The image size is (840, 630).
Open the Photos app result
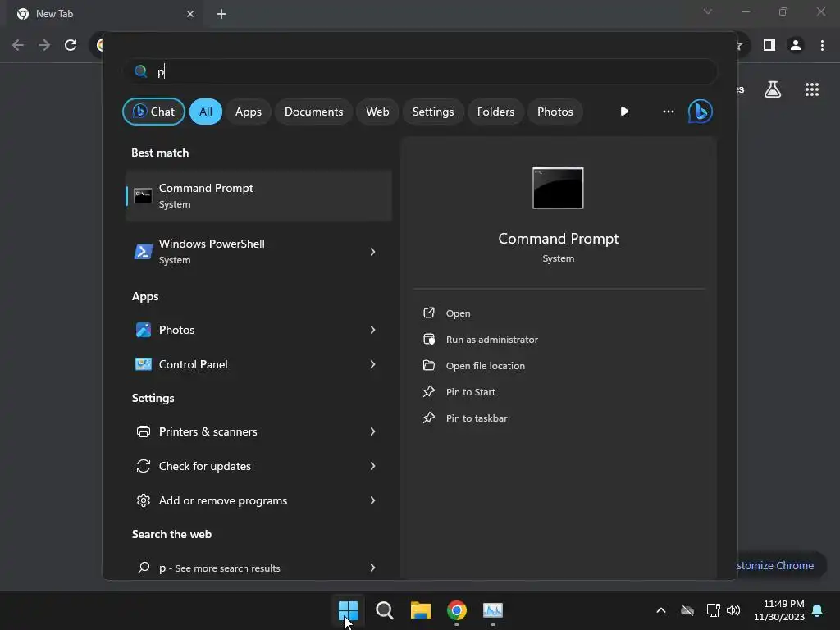(258, 330)
